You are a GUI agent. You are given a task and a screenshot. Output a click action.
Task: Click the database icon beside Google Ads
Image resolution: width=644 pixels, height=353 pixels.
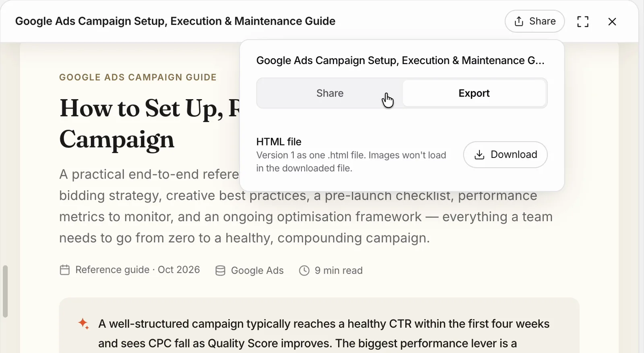(x=220, y=270)
